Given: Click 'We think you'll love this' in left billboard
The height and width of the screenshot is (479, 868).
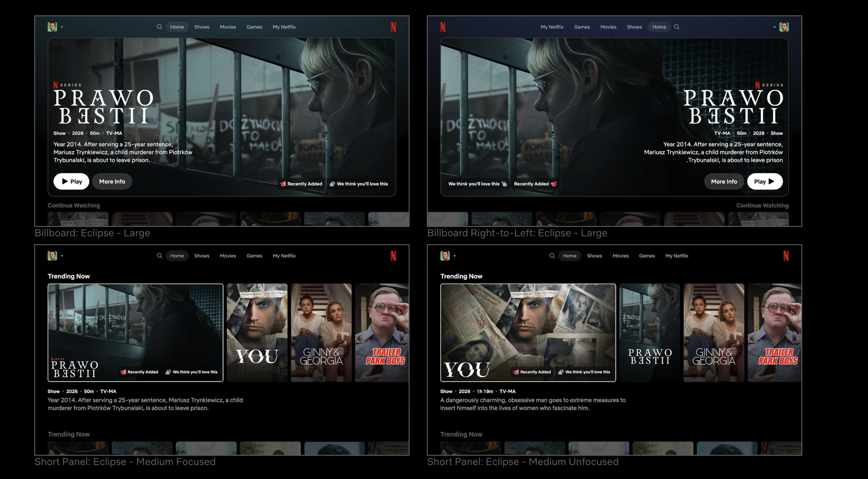Looking at the screenshot, I should (x=359, y=184).
